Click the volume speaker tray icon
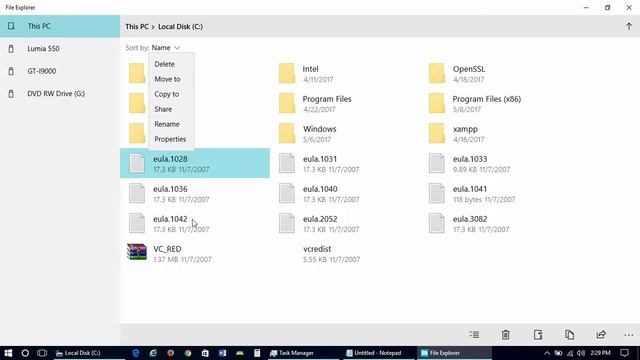 click(581, 353)
